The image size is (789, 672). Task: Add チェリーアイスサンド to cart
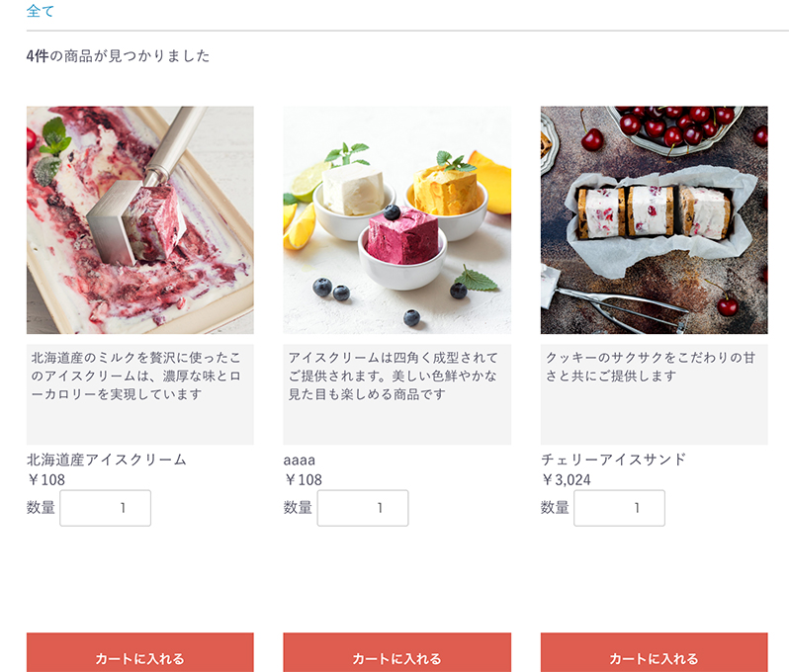pyautogui.click(x=655, y=653)
